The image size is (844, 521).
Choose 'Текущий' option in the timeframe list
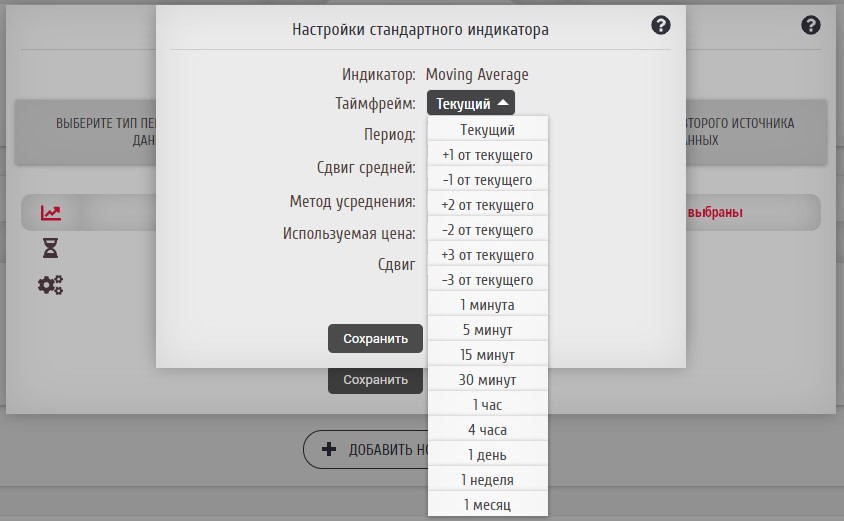(x=487, y=130)
